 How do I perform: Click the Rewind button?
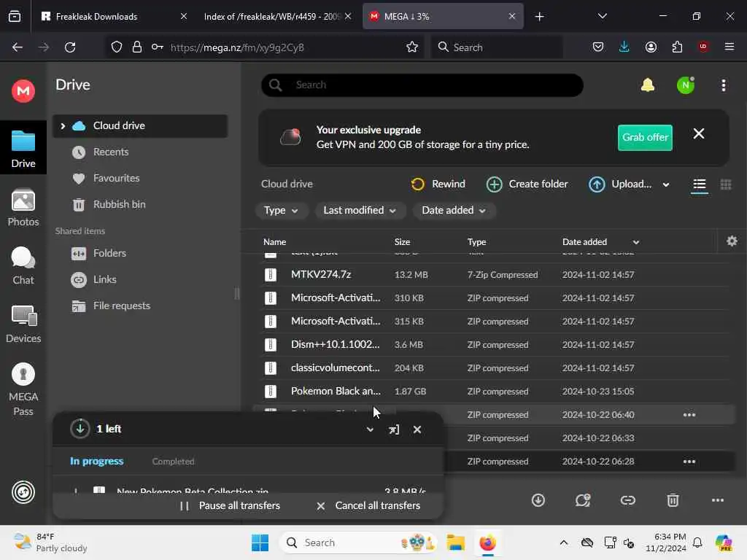pyautogui.click(x=438, y=184)
